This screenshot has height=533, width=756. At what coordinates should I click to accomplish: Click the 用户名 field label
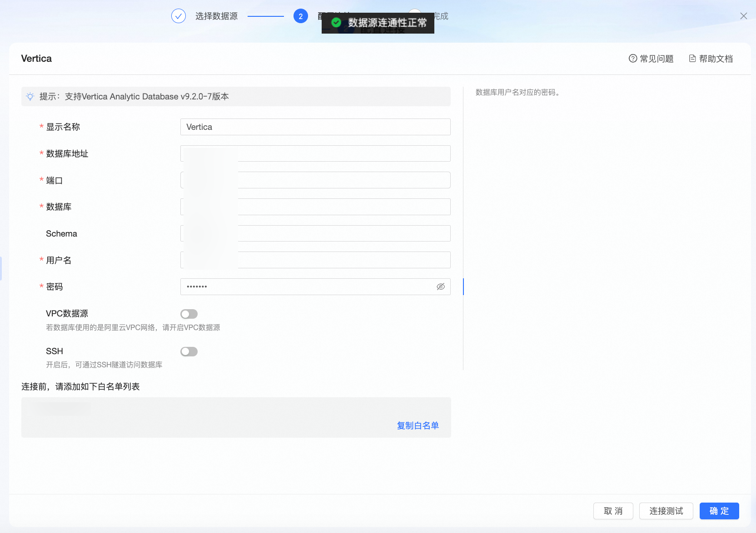tap(59, 260)
